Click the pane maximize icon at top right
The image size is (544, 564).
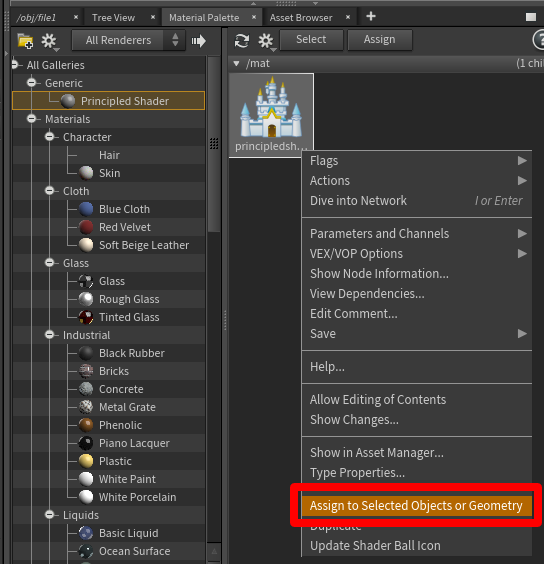531,17
